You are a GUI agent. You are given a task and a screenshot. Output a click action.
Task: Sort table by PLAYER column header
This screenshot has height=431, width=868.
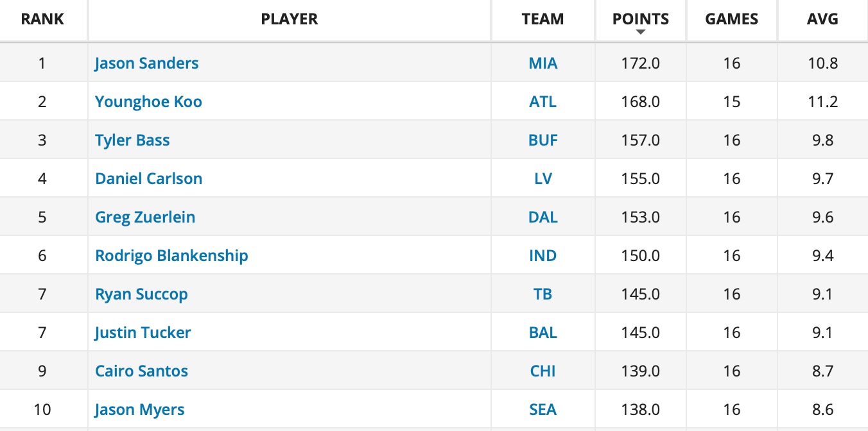click(x=290, y=19)
